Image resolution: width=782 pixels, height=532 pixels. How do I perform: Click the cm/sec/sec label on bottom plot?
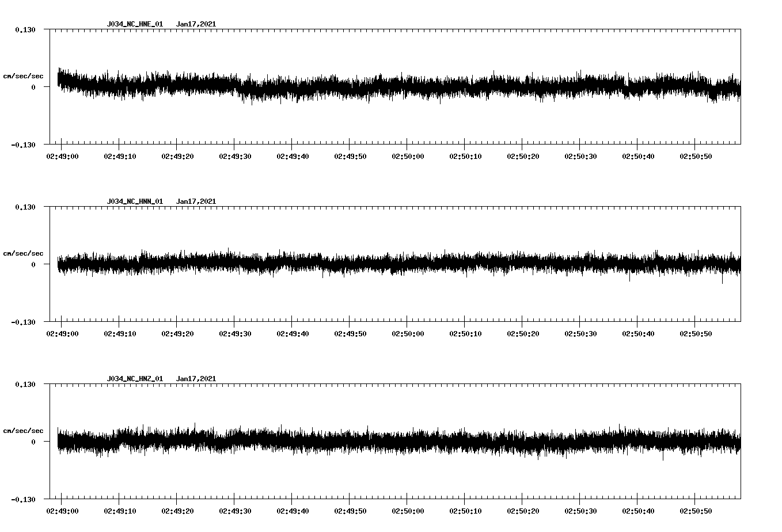(x=24, y=430)
